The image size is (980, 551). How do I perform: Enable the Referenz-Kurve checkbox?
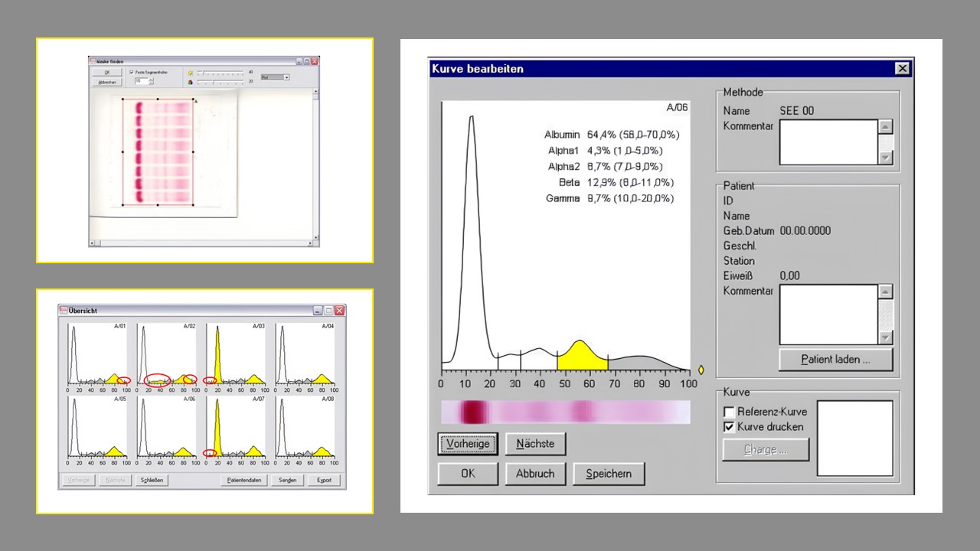(x=729, y=412)
